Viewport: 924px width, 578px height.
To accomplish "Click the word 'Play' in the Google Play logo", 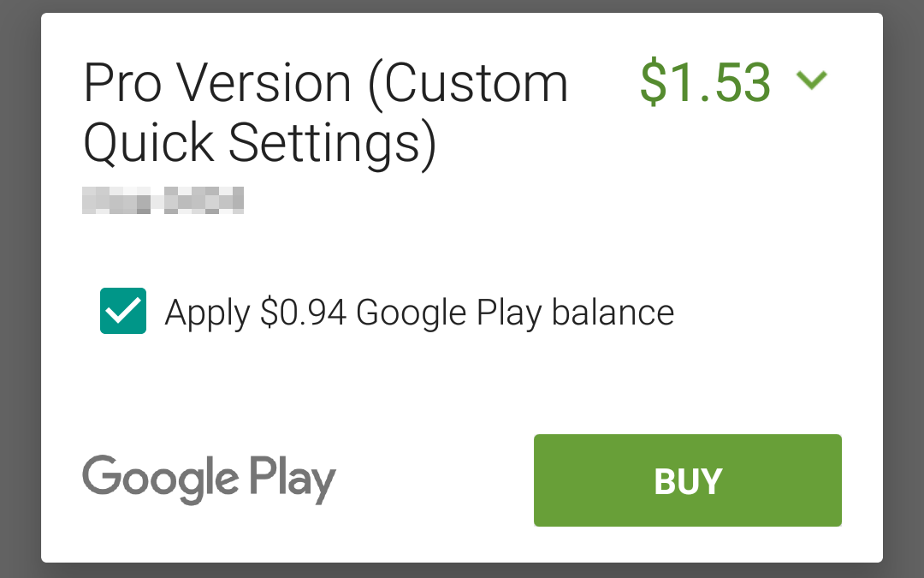I will coord(292,479).
